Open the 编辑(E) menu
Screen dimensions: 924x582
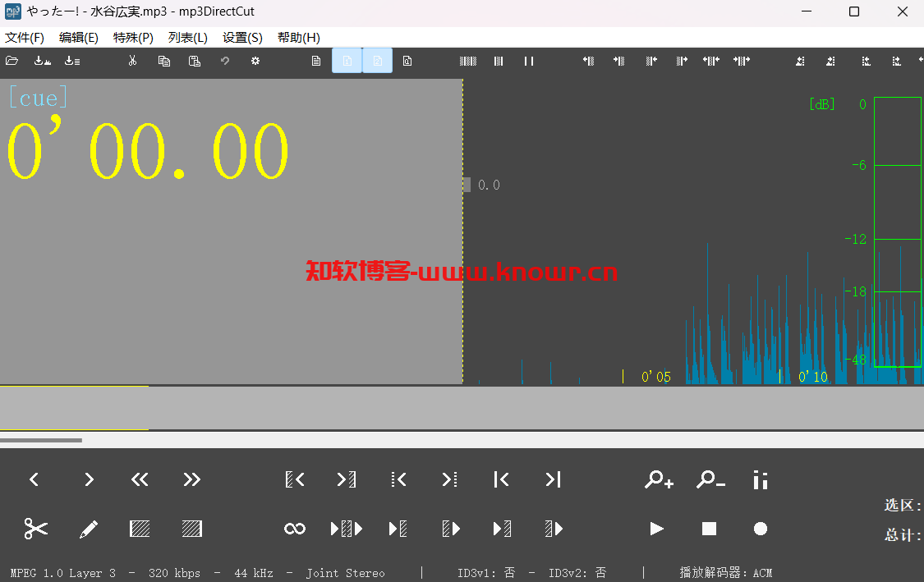pos(78,38)
